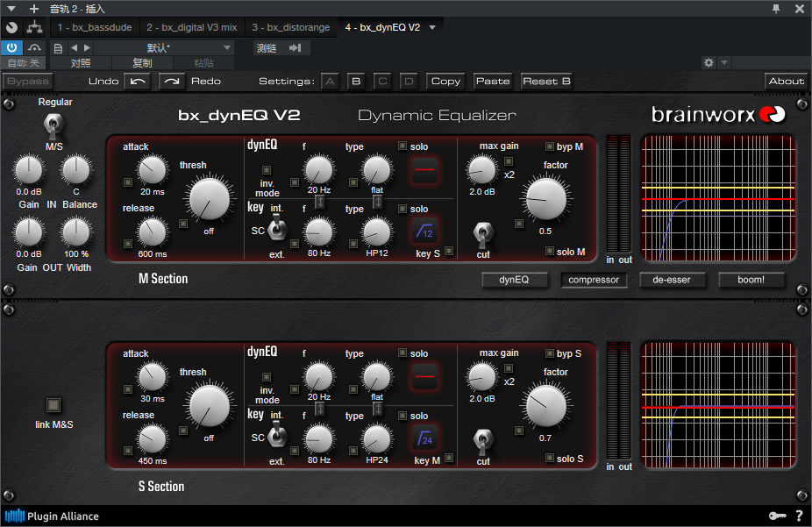
Task: Click the Bypass button
Action: (28, 82)
